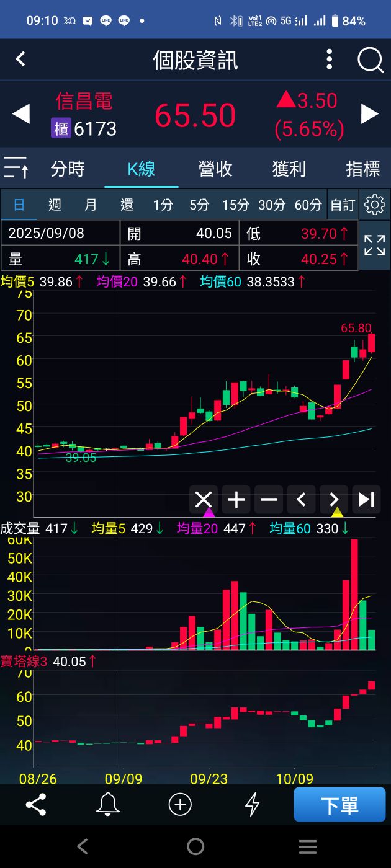The width and height of the screenshot is (391, 868).
Task: Switch to the 營收 tab
Action: [215, 169]
